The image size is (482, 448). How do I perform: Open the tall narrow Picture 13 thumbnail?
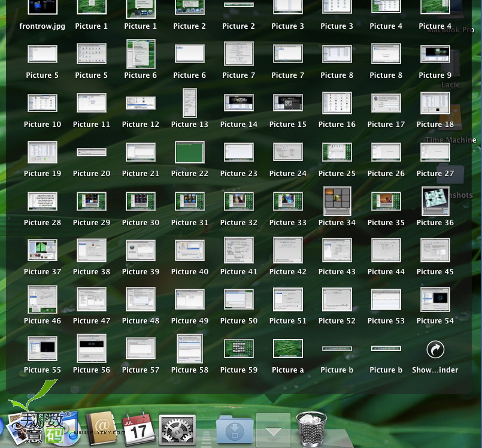pyautogui.click(x=190, y=102)
